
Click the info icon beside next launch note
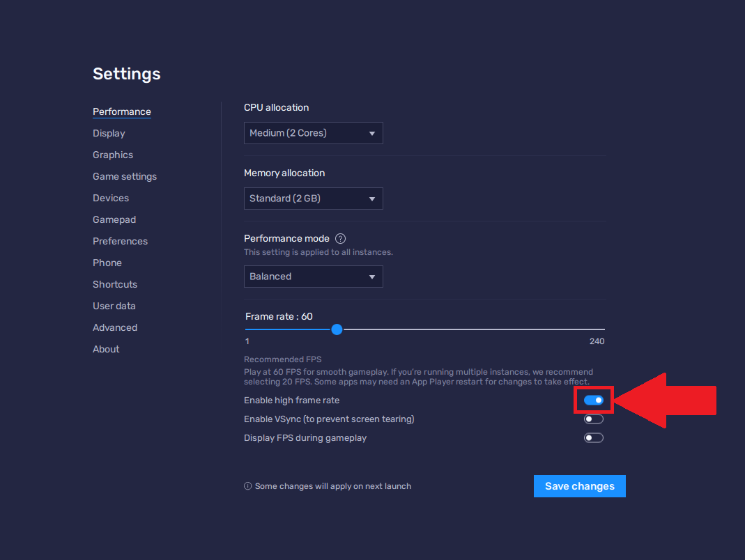(x=247, y=486)
